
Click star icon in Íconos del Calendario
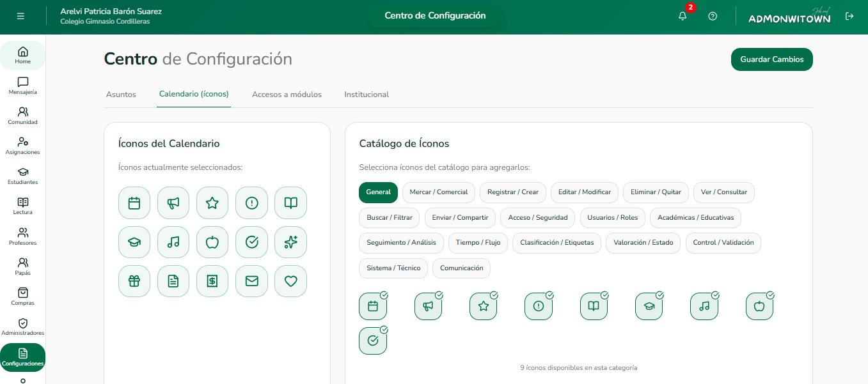212,203
